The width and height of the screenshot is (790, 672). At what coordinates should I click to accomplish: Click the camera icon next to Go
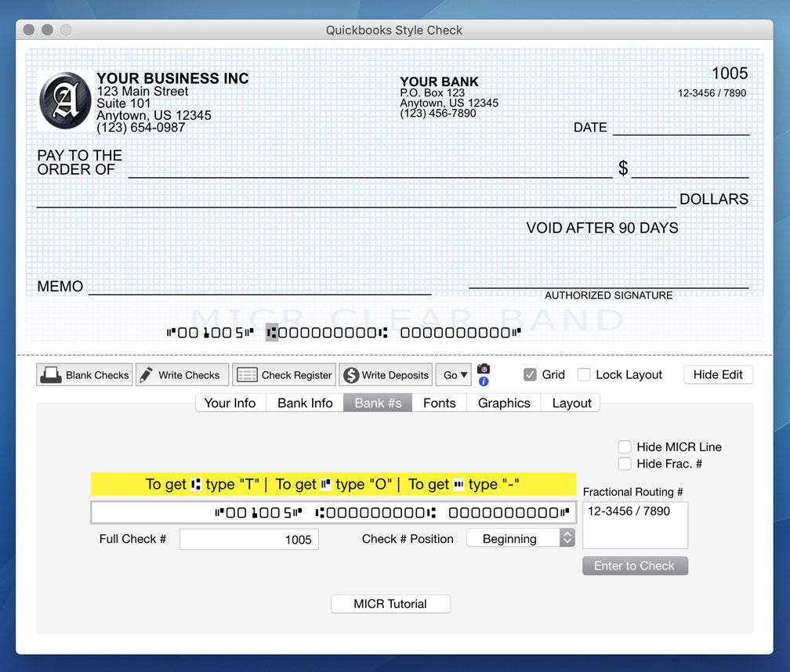(484, 369)
